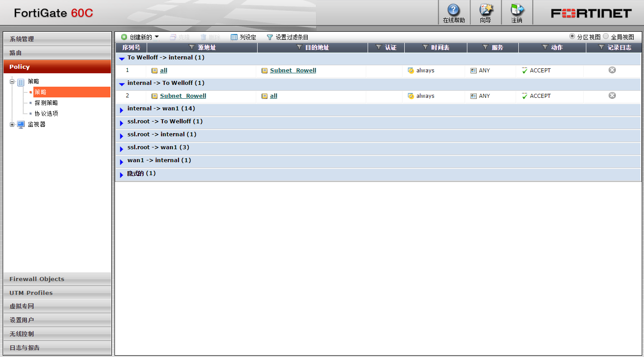This screenshot has width=644, height=357.
Task: Open Subnet_Rowell source link in policy 2
Action: (183, 96)
